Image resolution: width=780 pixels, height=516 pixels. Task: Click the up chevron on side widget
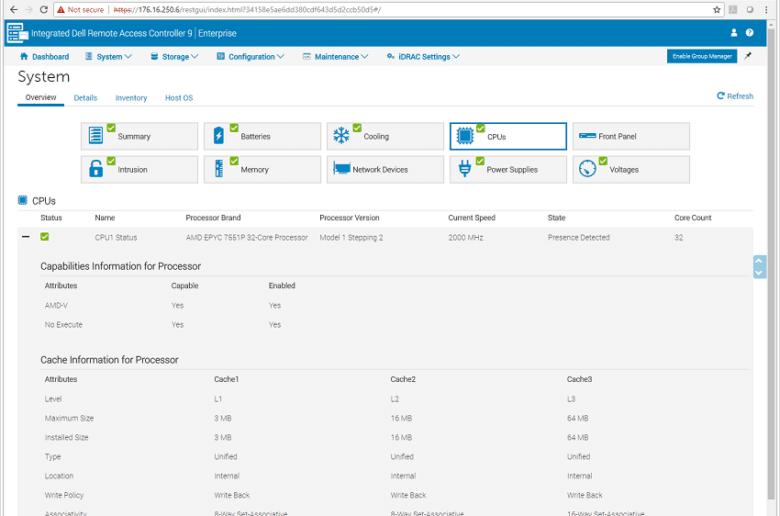tap(759, 261)
